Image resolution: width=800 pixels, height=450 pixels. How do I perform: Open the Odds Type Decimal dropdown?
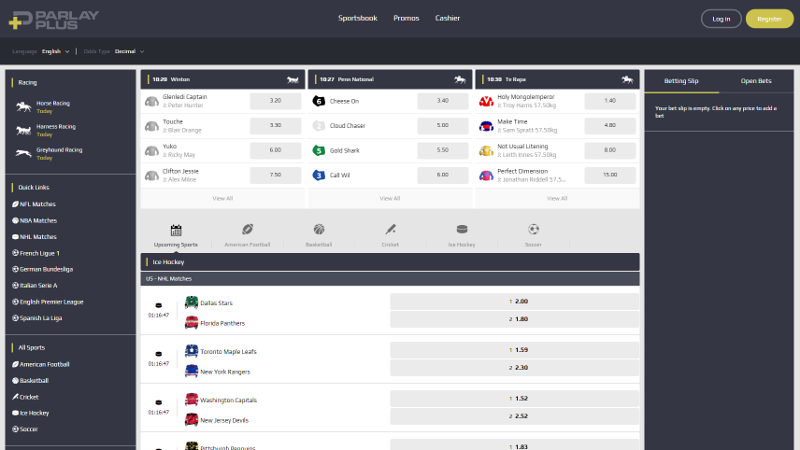click(x=130, y=52)
